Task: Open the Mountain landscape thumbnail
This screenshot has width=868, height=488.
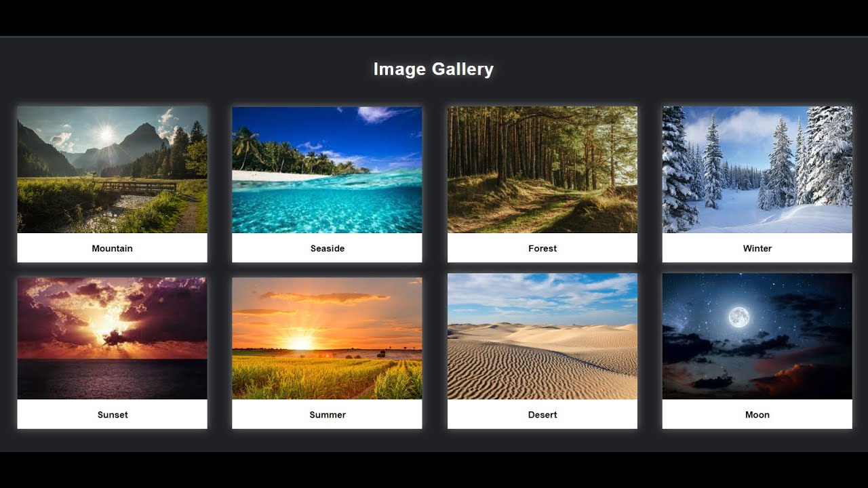Action: click(112, 169)
